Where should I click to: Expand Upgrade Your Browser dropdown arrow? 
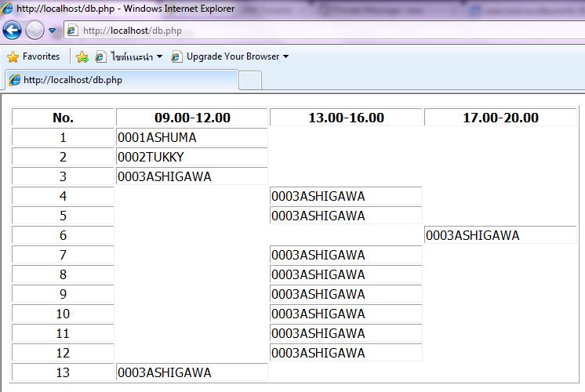(x=285, y=56)
